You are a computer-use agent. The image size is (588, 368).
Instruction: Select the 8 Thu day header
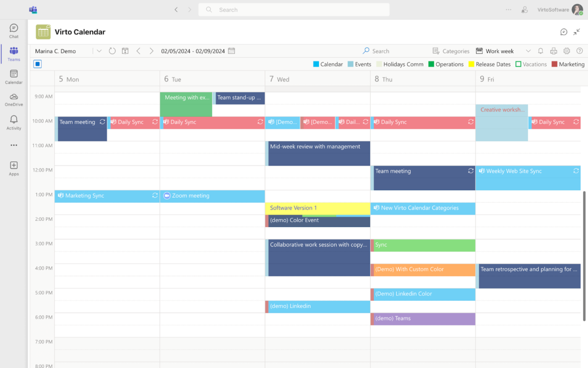click(423, 79)
